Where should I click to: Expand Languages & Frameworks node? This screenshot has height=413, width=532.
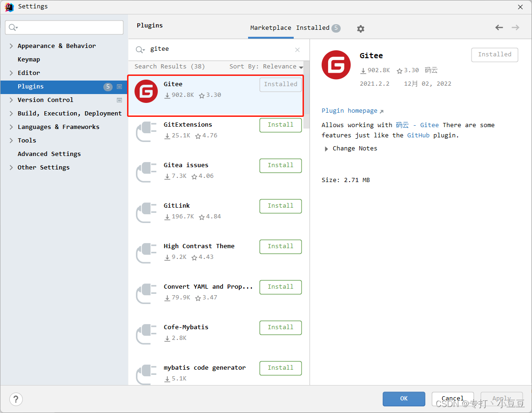pos(11,127)
